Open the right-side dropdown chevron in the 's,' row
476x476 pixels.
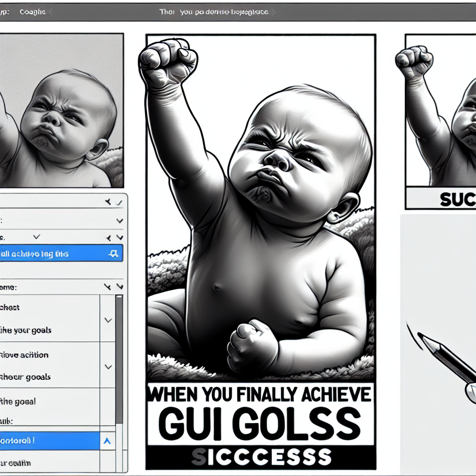(119, 238)
